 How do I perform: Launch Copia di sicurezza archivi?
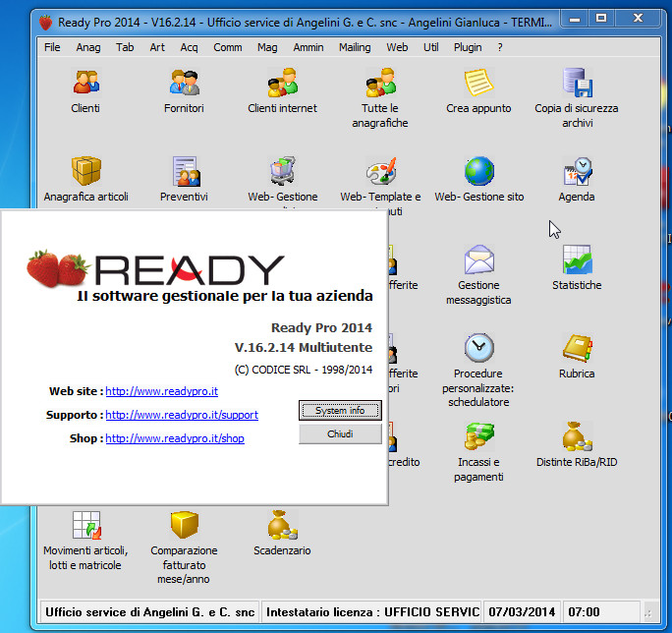(x=577, y=83)
